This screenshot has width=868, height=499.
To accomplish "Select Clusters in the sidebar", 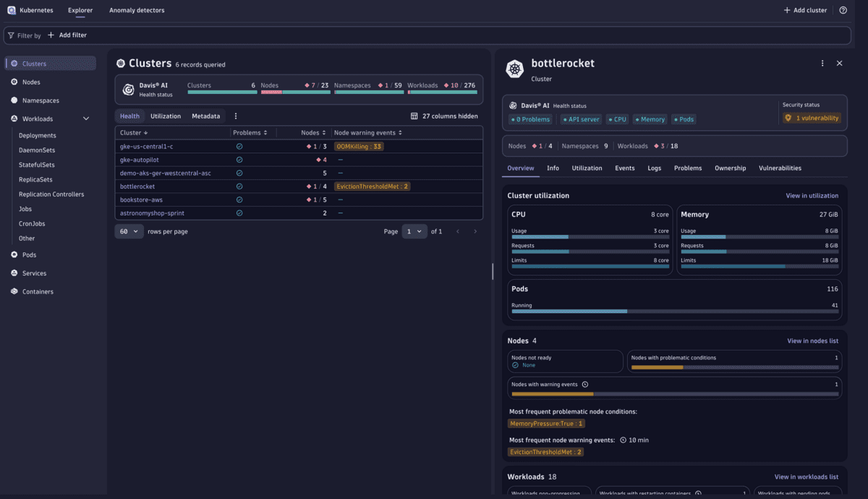I will (x=51, y=64).
